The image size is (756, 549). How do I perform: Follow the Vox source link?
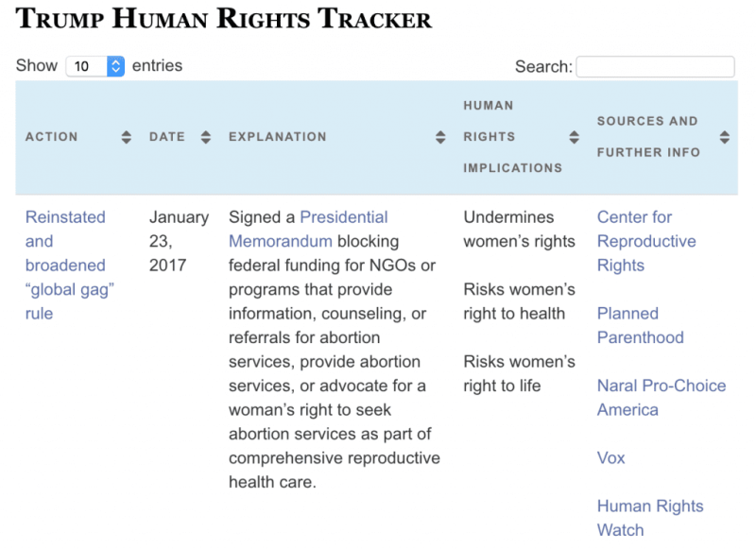(610, 457)
